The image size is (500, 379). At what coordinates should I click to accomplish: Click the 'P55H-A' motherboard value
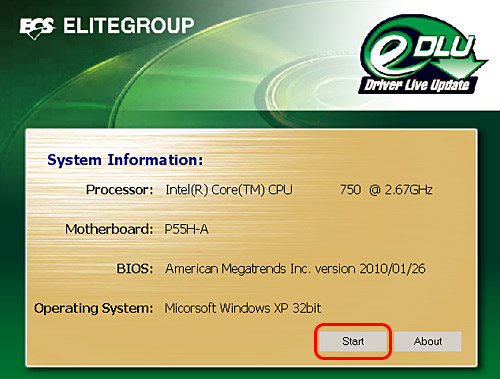pos(187,229)
